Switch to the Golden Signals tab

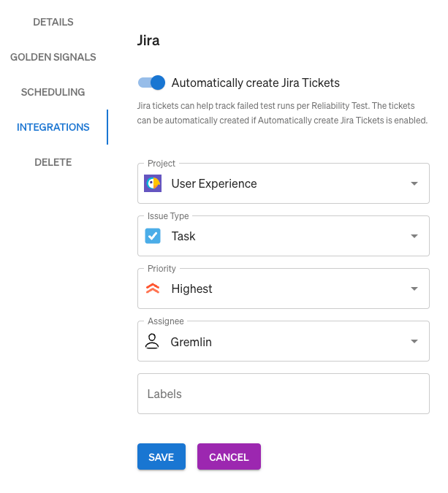[53, 57]
